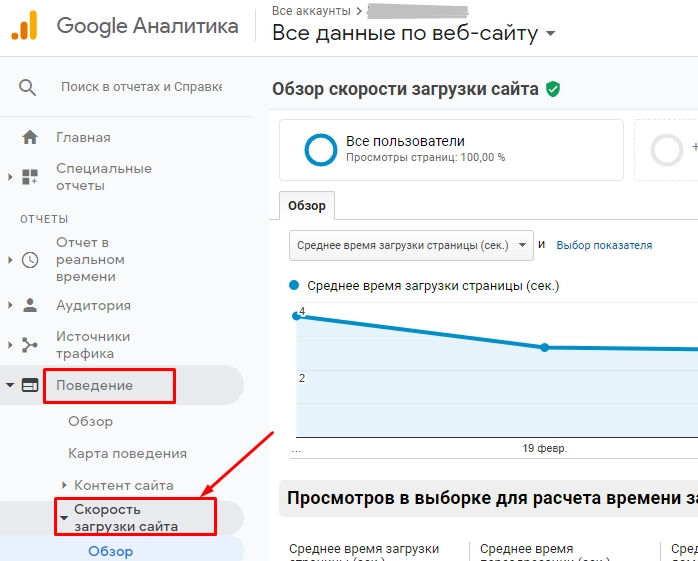This screenshot has height=561, width=698.
Task: Collapse Скорость загрузки сайта arrow
Action: coord(64,518)
